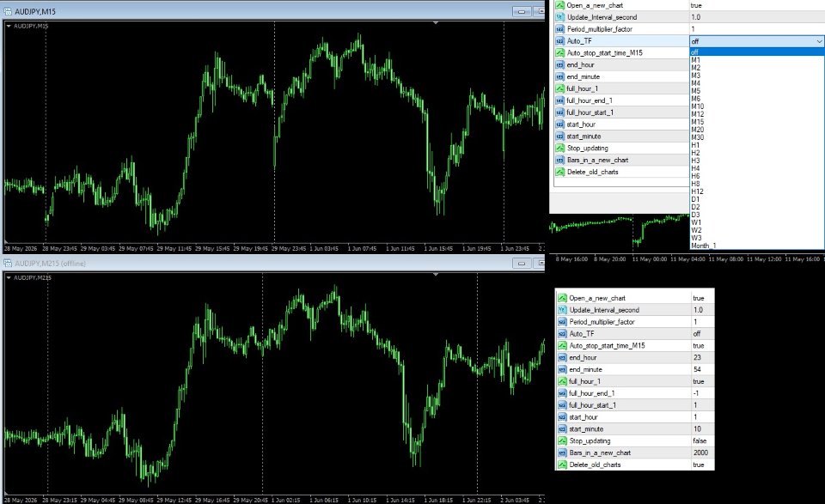The width and height of the screenshot is (825, 504).
Task: Click the full_hour_1 icon in the upper parameter list
Action: click(x=559, y=88)
